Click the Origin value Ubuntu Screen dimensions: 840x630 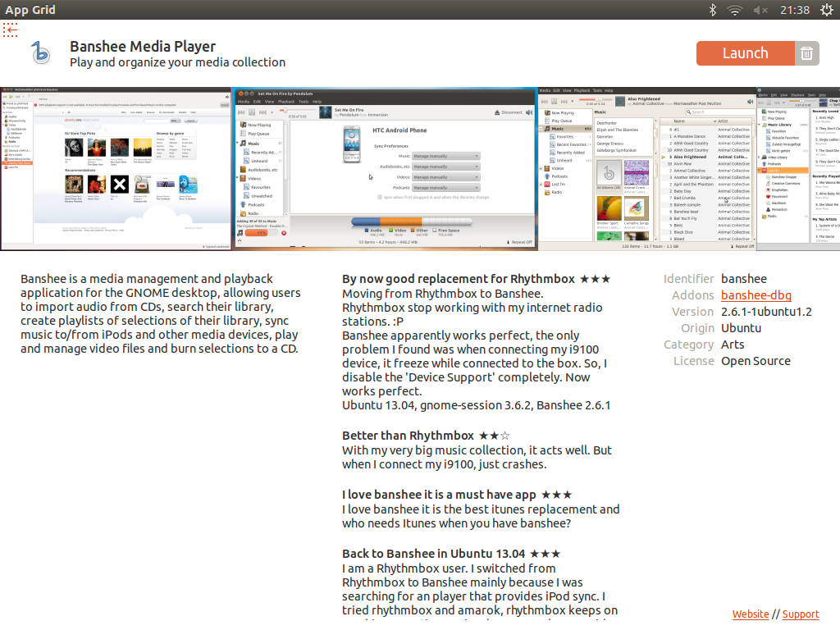click(741, 328)
